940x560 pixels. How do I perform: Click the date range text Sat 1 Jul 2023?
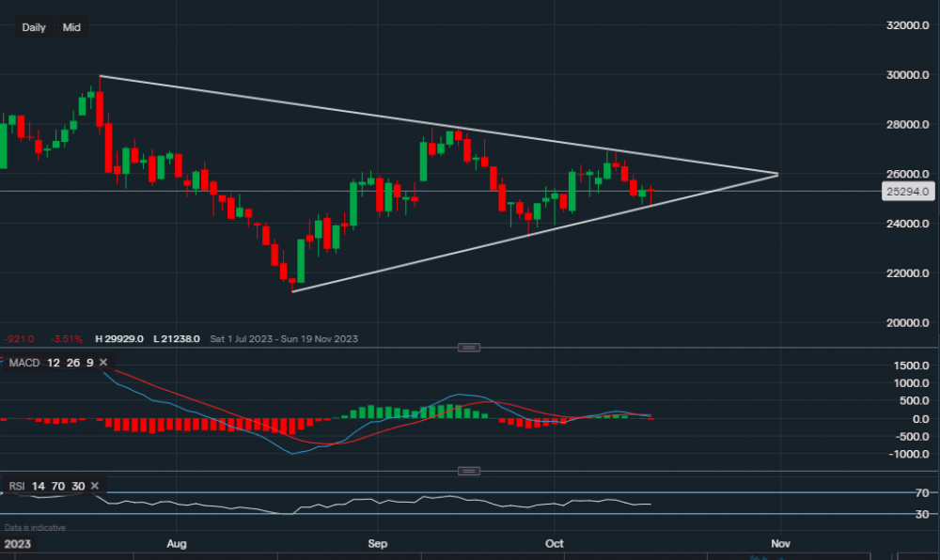tap(246, 338)
